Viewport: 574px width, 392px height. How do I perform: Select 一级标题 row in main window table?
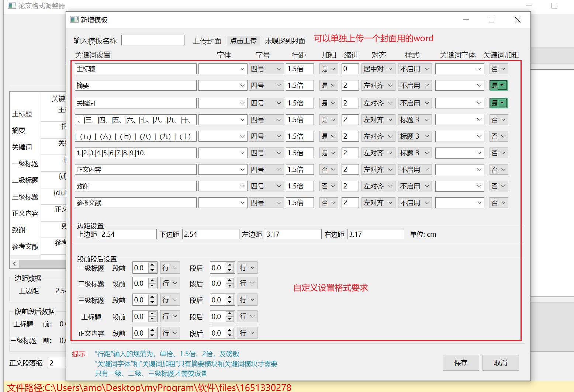25,163
